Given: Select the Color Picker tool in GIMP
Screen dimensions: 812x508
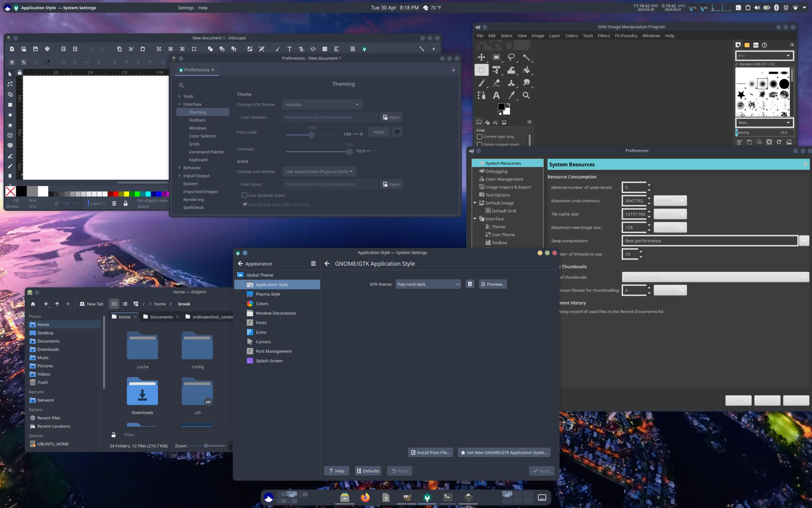Looking at the screenshot, I should pyautogui.click(x=511, y=95).
